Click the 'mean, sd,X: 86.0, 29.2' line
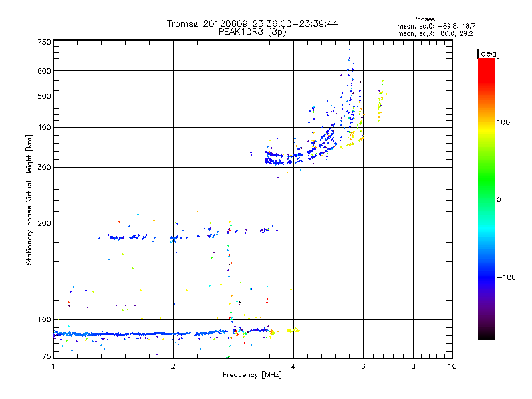 (435, 33)
